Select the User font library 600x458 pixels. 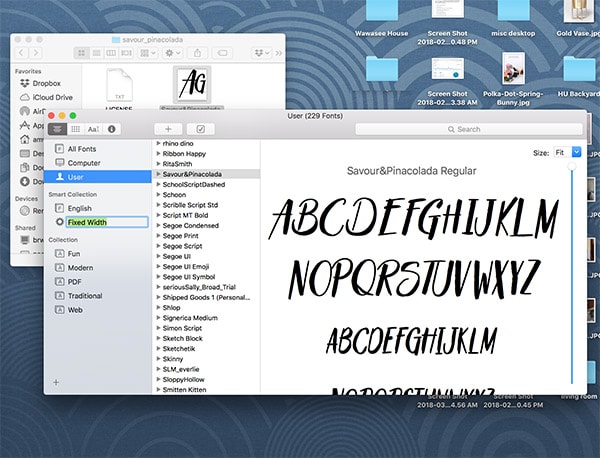pos(98,177)
